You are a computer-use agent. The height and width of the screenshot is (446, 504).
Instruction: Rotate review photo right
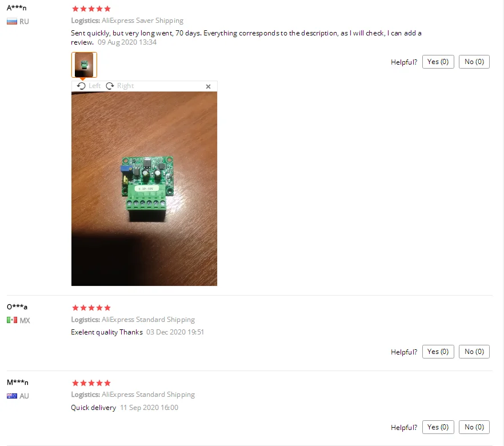[120, 86]
